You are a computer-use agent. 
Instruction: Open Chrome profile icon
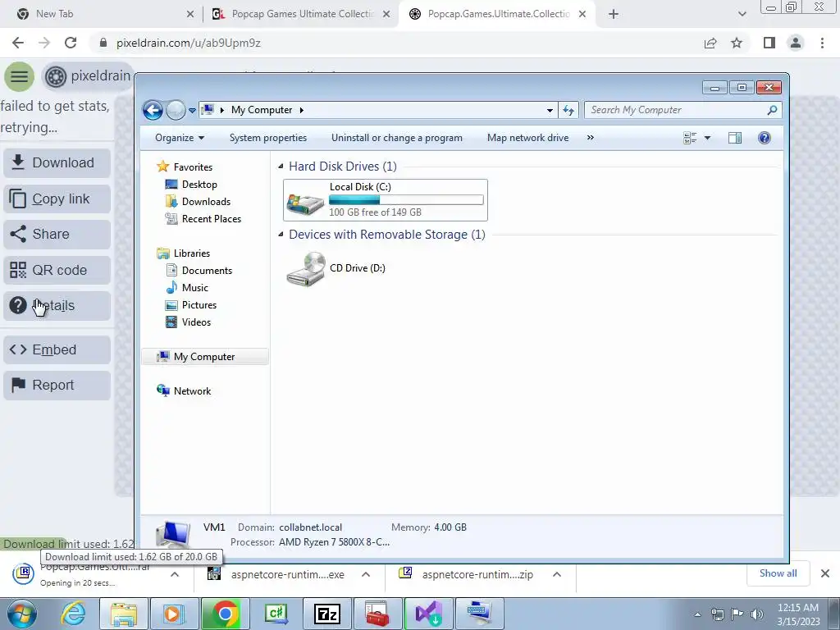pos(796,43)
